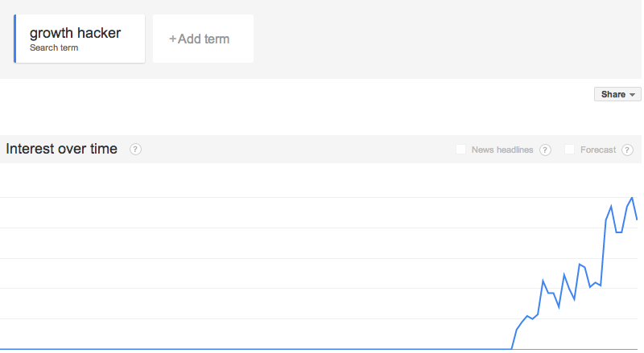Click the arrow on the Share button

(x=632, y=95)
